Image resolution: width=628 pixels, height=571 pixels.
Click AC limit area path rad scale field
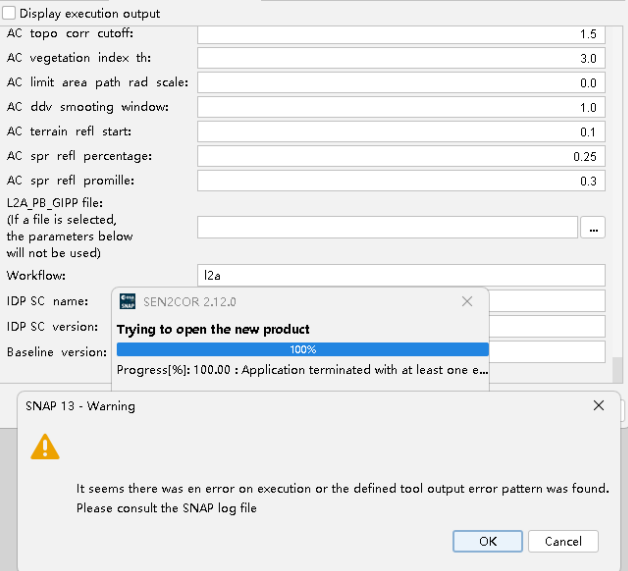(x=400, y=83)
